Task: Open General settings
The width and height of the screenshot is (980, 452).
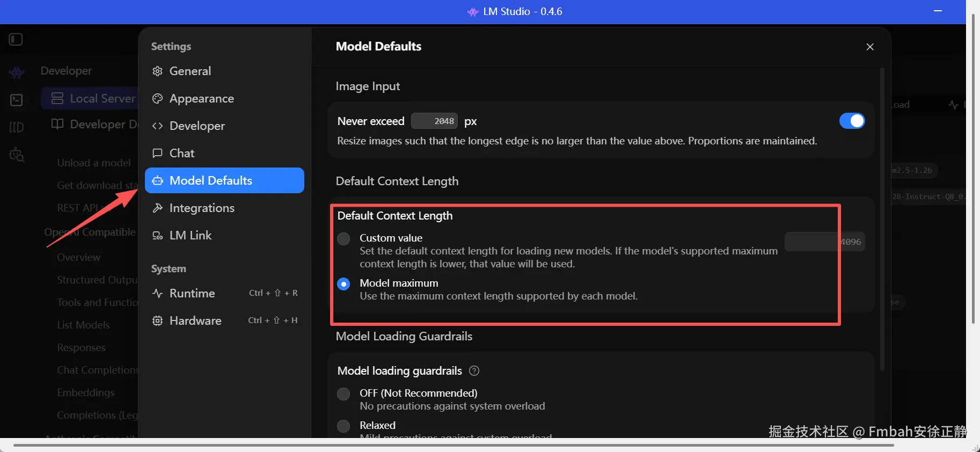Action: [x=224, y=71]
